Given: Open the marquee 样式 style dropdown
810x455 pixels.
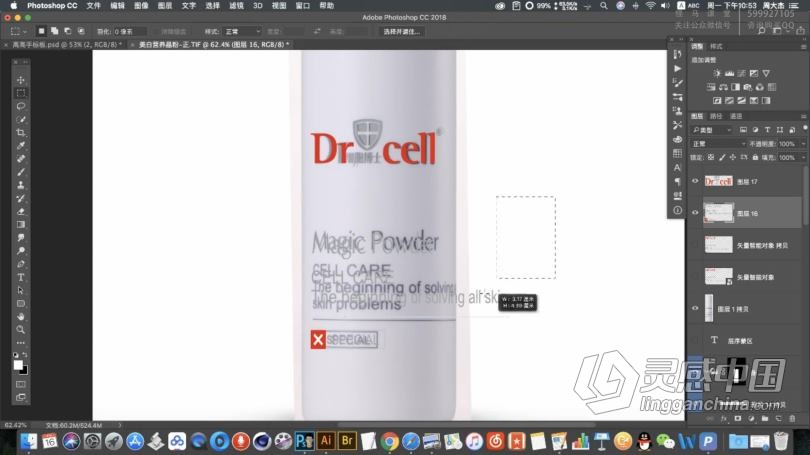Looking at the screenshot, I should (x=242, y=32).
